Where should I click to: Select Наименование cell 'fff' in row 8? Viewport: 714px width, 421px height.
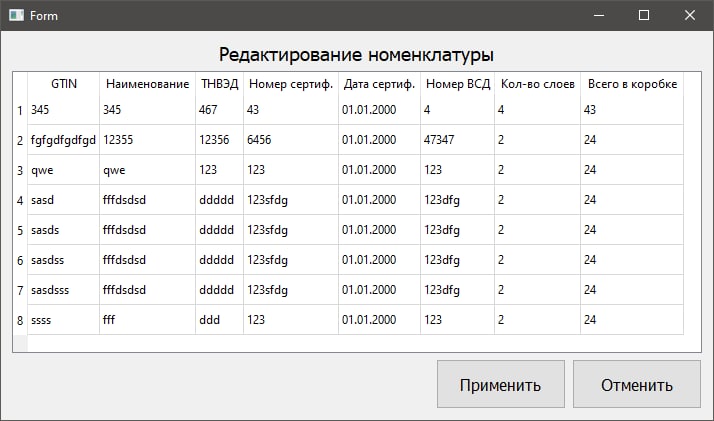(148, 320)
